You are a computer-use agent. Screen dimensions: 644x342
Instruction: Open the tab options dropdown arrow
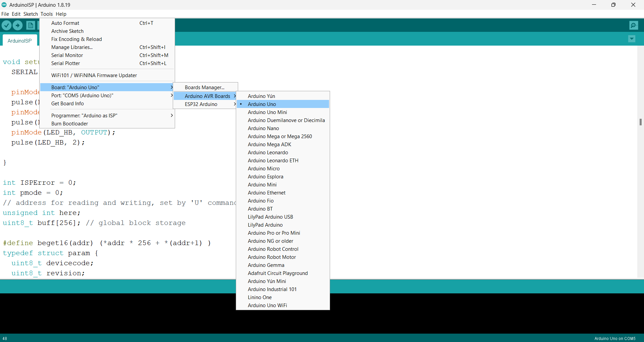tap(632, 39)
